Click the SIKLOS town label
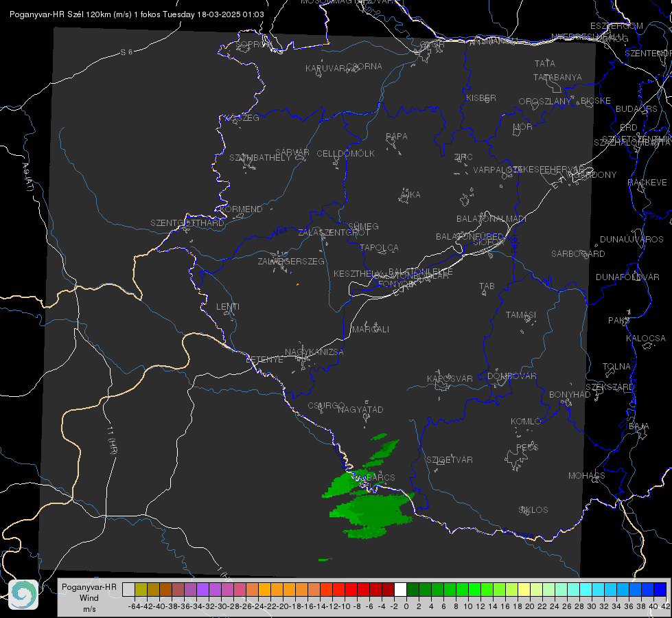Viewport: 672px width, 618px height. (x=533, y=510)
